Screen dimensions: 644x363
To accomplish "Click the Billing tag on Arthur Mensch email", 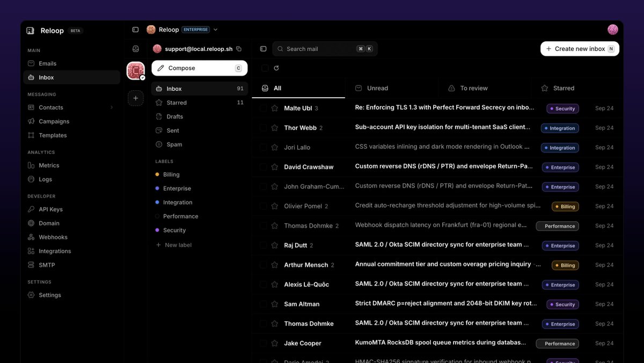I will tap(565, 265).
